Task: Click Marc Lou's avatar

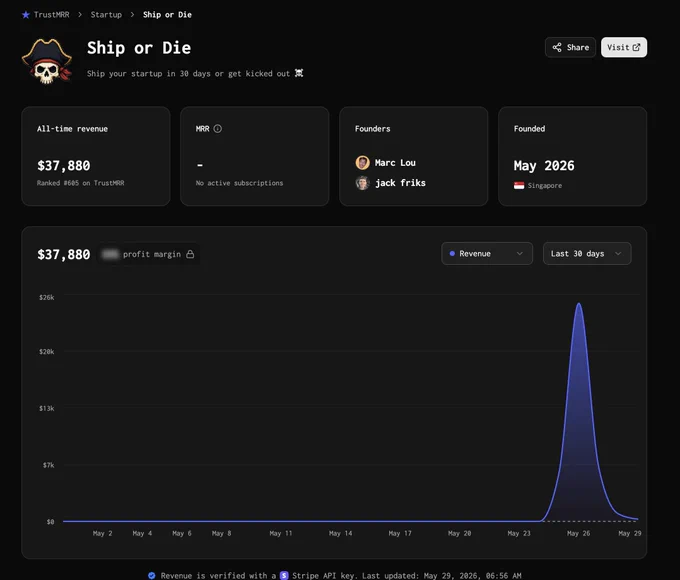Action: click(363, 163)
